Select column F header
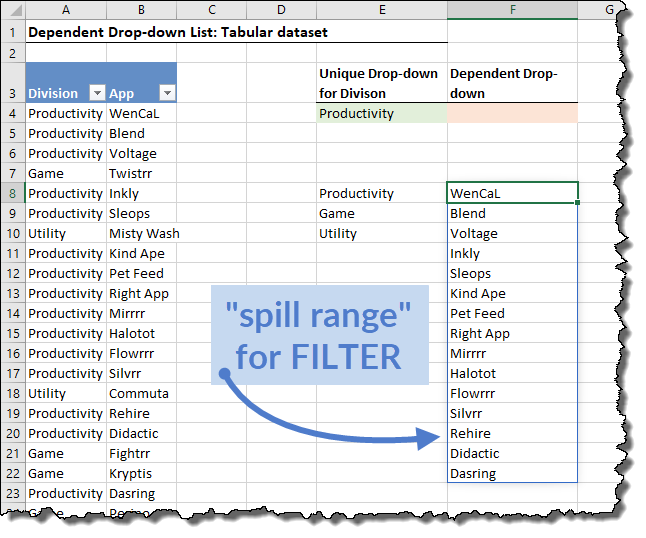The height and width of the screenshot is (538, 646). pos(512,10)
